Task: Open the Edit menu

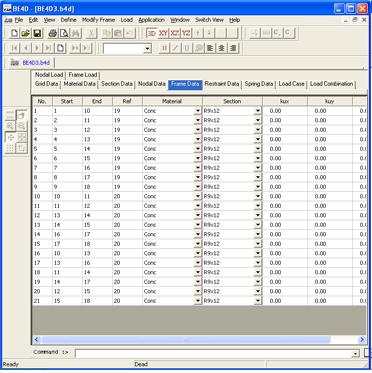Action: [x=33, y=20]
